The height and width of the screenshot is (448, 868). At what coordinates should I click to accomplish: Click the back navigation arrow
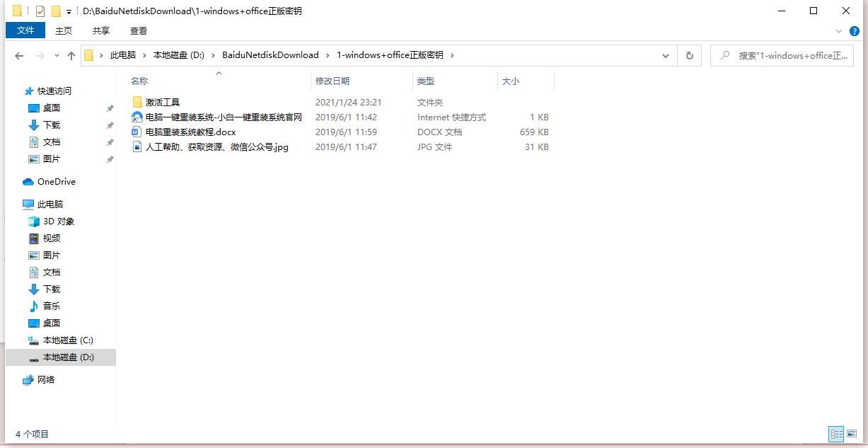[19, 55]
